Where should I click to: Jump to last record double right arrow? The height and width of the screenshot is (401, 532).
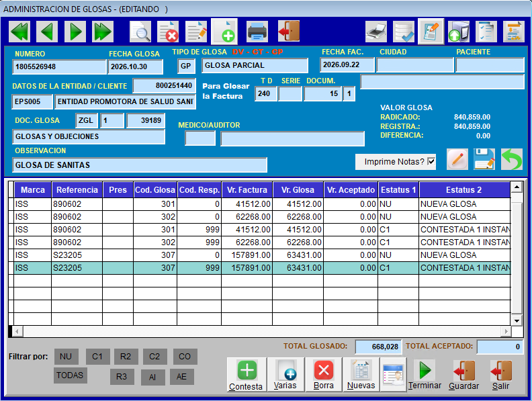point(103,32)
